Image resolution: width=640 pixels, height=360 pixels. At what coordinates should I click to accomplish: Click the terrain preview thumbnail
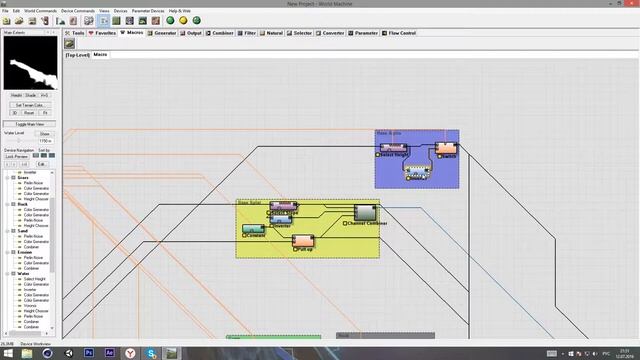coord(31,63)
